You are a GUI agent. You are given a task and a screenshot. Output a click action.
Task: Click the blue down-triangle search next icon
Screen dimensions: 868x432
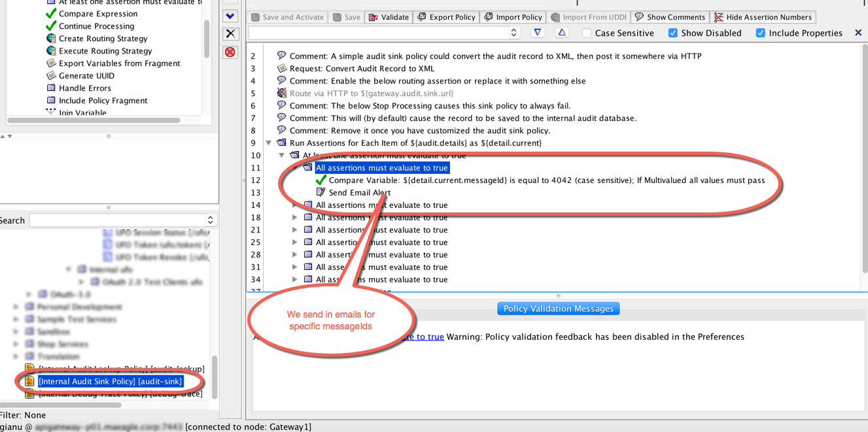pos(537,33)
